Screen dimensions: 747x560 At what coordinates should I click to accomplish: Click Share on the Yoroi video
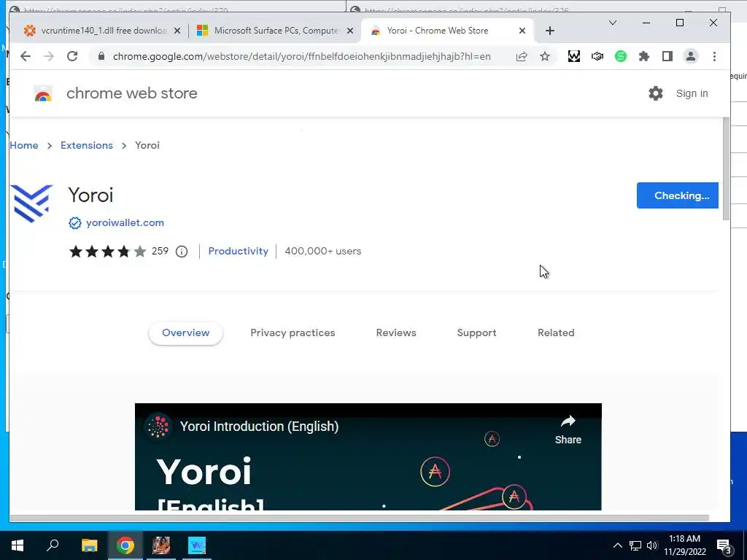tap(568, 430)
